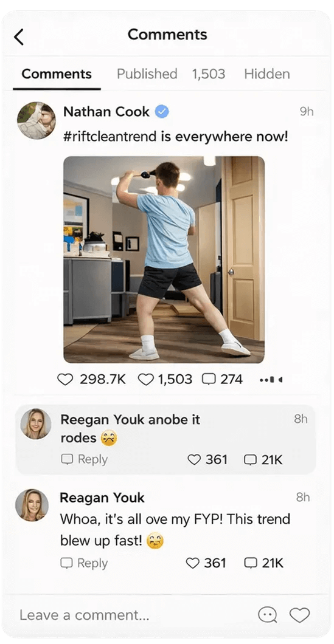Image resolution: width=334 pixels, height=644 pixels.
Task: Tap the chat bubble icon in comment bar
Action: click(267, 615)
